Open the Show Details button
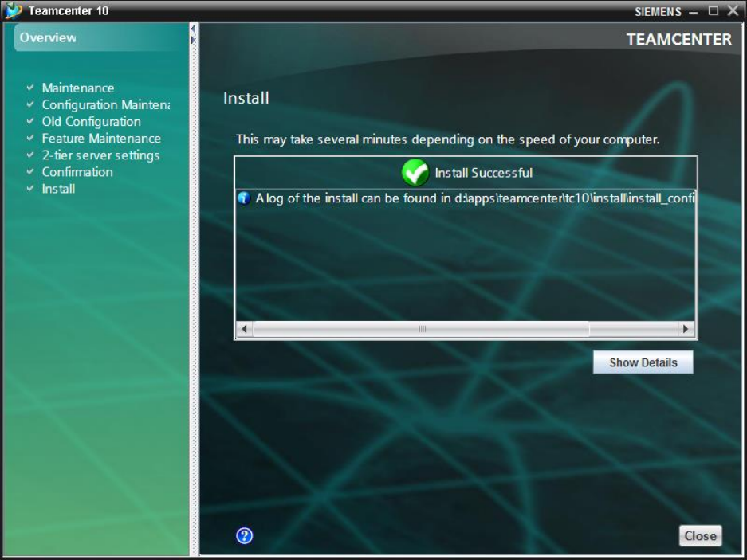Viewport: 747px width, 560px height. [x=643, y=362]
